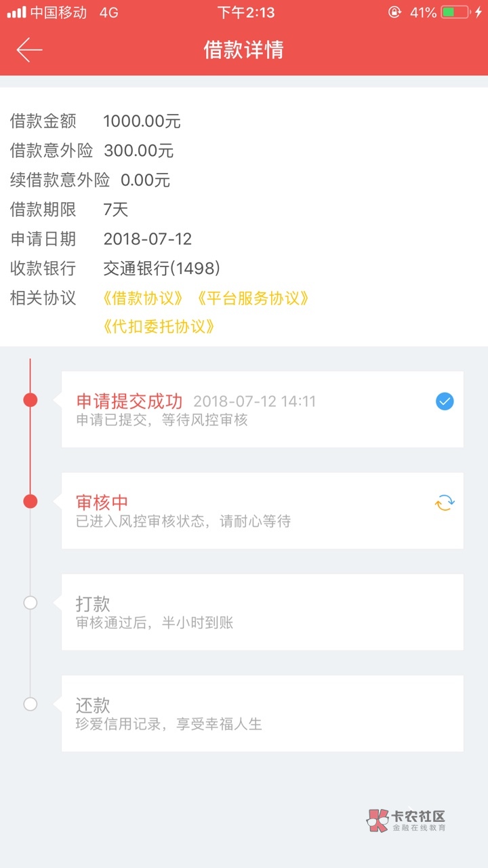The height and width of the screenshot is (868, 488).
Task: Open the 《代扣委托协议》 link
Action: [160, 327]
